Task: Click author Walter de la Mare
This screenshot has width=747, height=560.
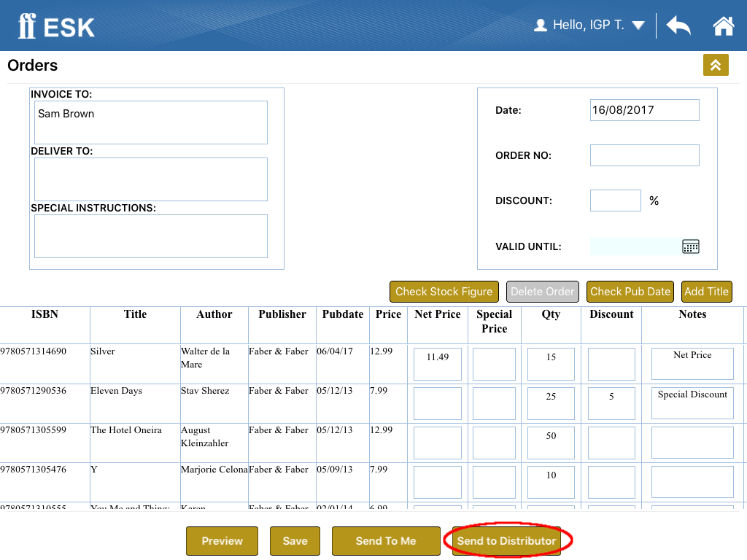Action: pyautogui.click(x=205, y=357)
